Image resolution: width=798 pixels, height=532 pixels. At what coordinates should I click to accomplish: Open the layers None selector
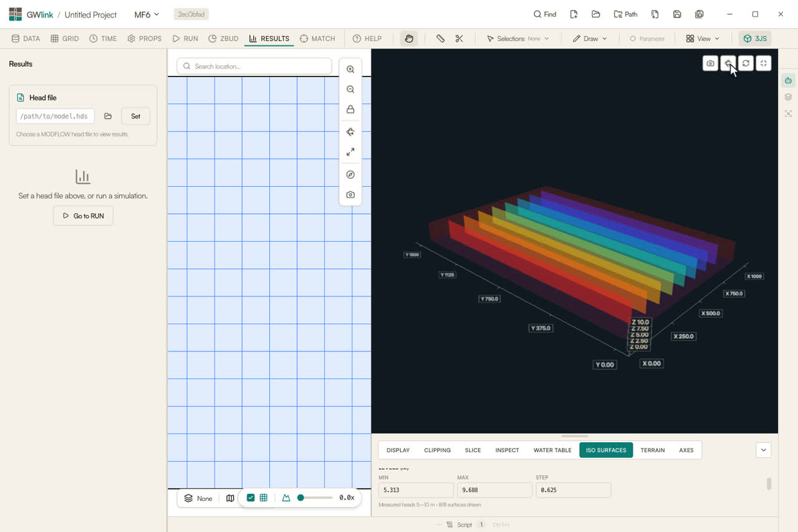[198, 498]
